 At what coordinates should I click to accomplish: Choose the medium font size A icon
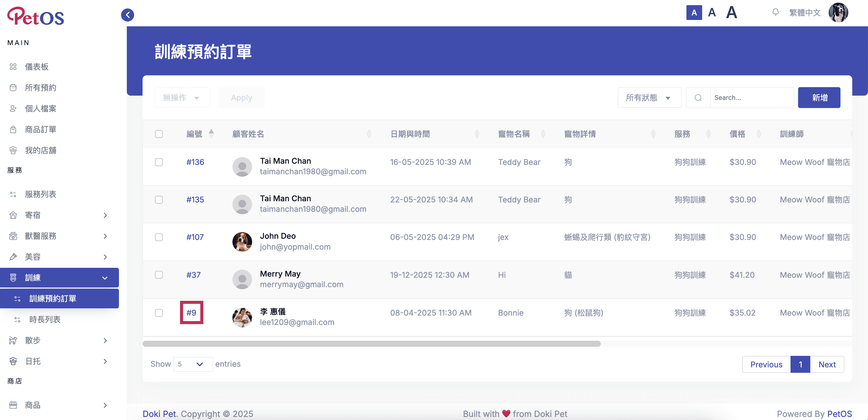click(x=712, y=12)
